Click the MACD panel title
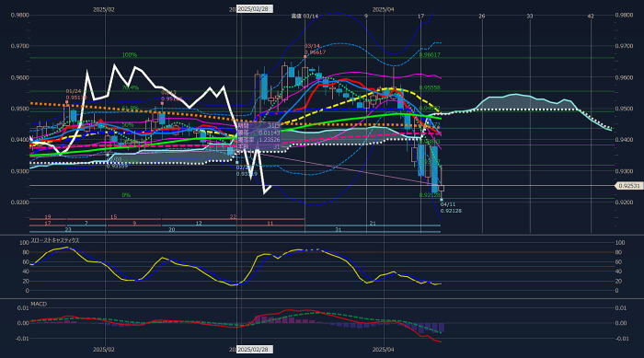The image size is (644, 358). click(39, 304)
